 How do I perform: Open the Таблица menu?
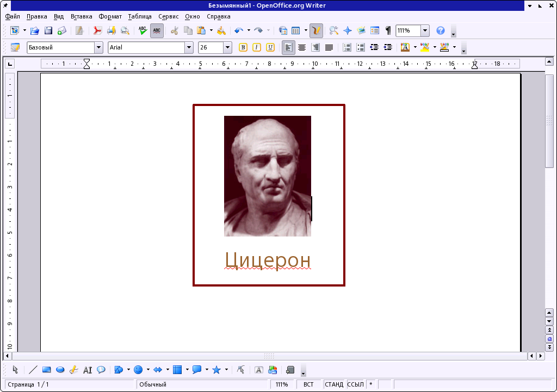point(139,16)
